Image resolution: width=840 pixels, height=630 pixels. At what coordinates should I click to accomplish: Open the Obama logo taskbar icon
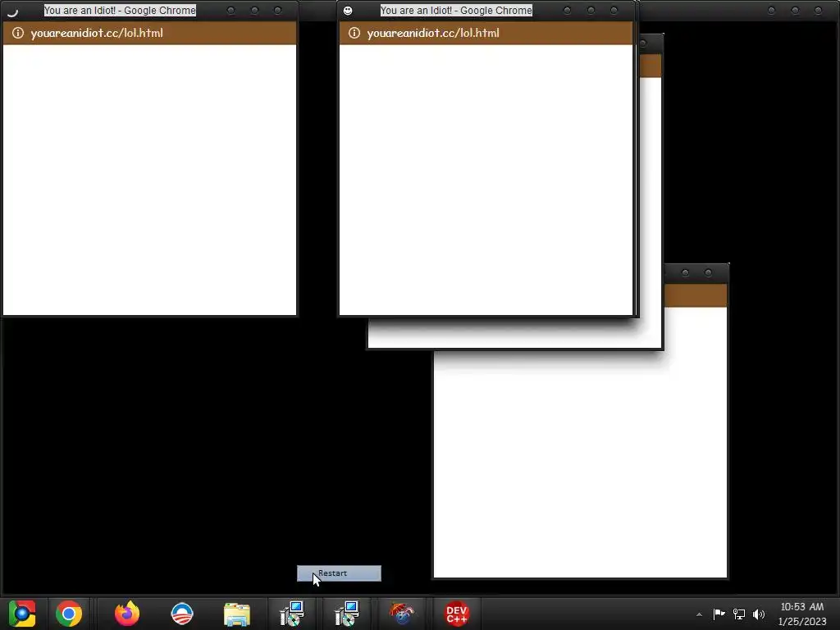[x=182, y=614]
